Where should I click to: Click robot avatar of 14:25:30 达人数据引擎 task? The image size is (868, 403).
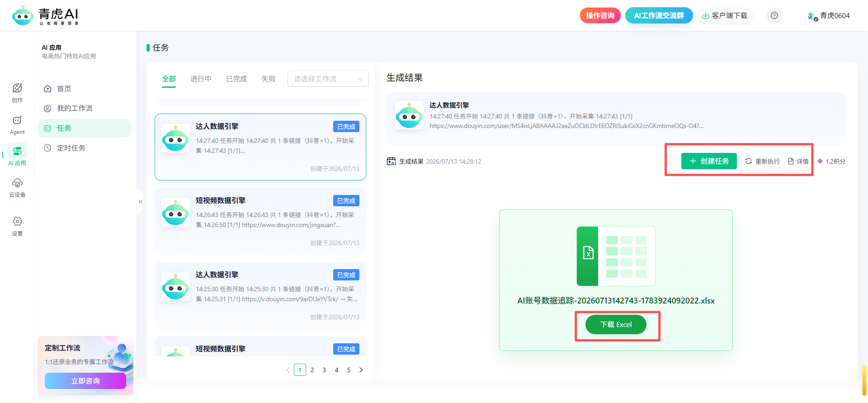pyautogui.click(x=175, y=286)
